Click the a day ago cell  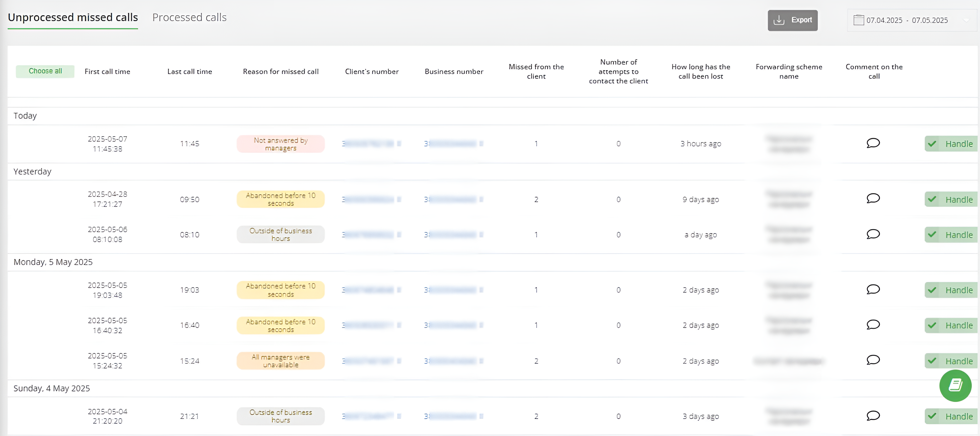[701, 235]
